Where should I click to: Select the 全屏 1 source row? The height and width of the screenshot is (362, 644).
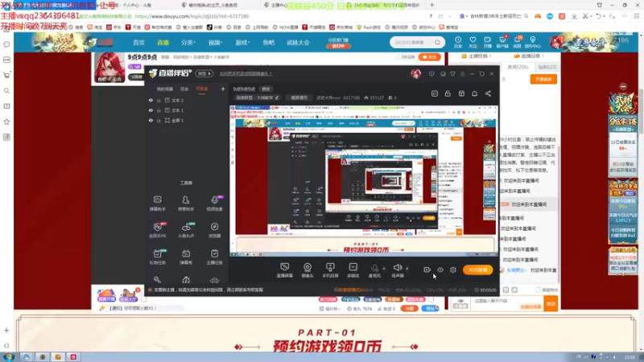pos(187,120)
